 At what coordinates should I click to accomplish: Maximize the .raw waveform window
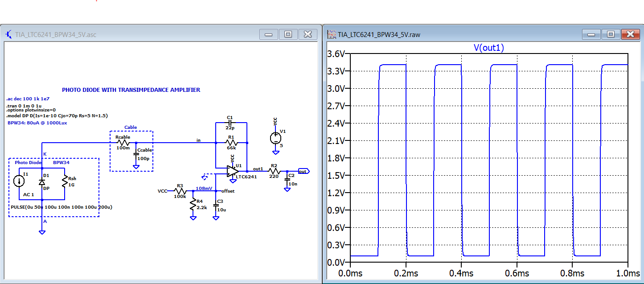[611, 34]
